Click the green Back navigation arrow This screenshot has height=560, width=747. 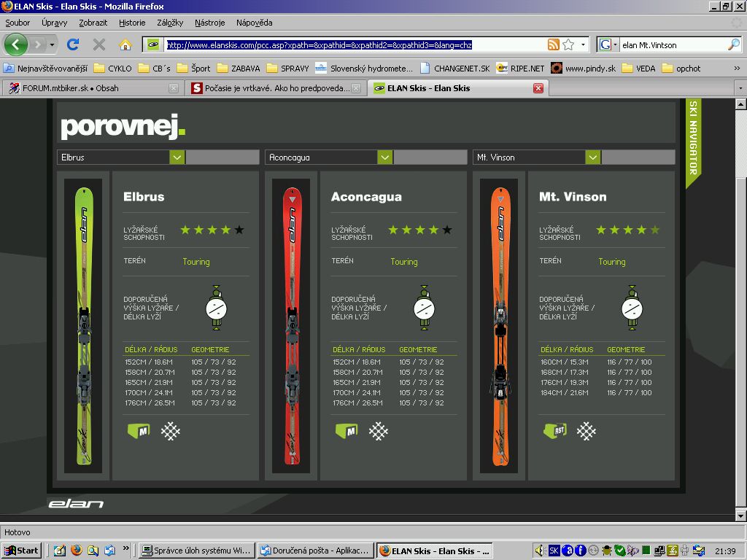pyautogui.click(x=16, y=44)
